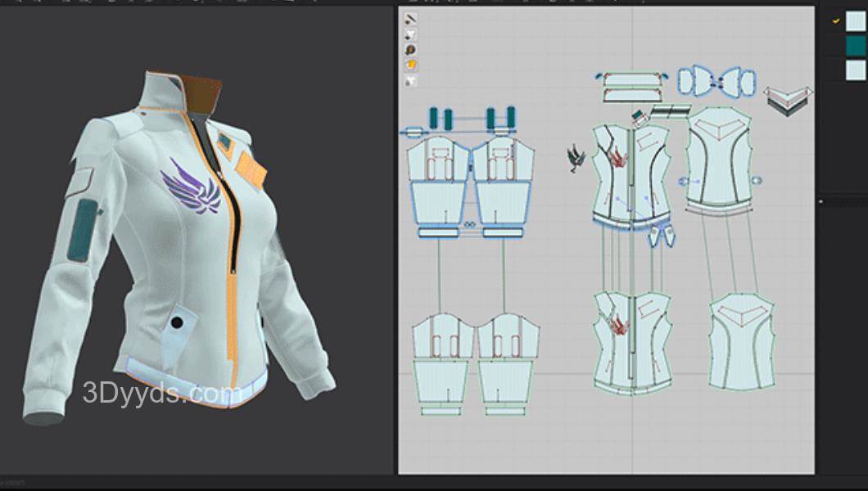Open the 3Dyyds.com watermark link
The width and height of the screenshot is (868, 491).
[162, 394]
